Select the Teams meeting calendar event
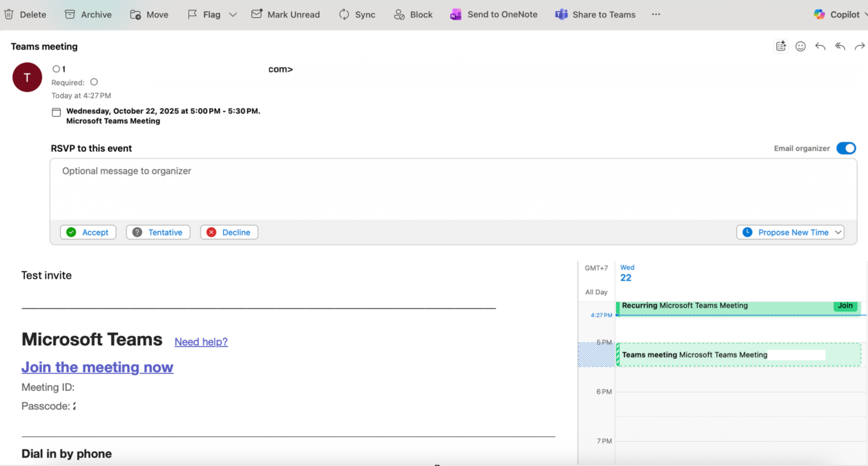This screenshot has width=868, height=466. pos(738,355)
